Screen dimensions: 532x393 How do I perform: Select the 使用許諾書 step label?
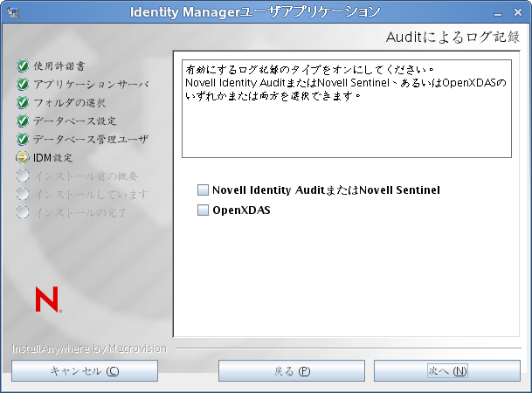59,66
